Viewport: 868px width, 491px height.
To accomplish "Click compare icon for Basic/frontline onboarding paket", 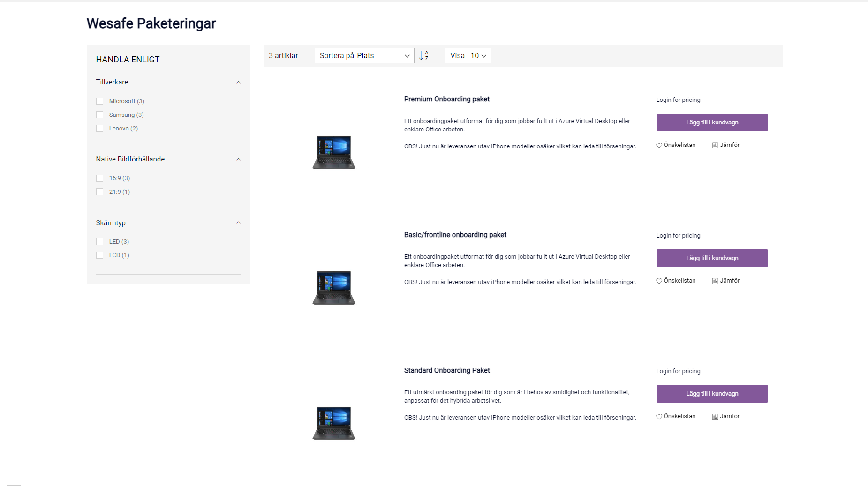I will point(715,281).
